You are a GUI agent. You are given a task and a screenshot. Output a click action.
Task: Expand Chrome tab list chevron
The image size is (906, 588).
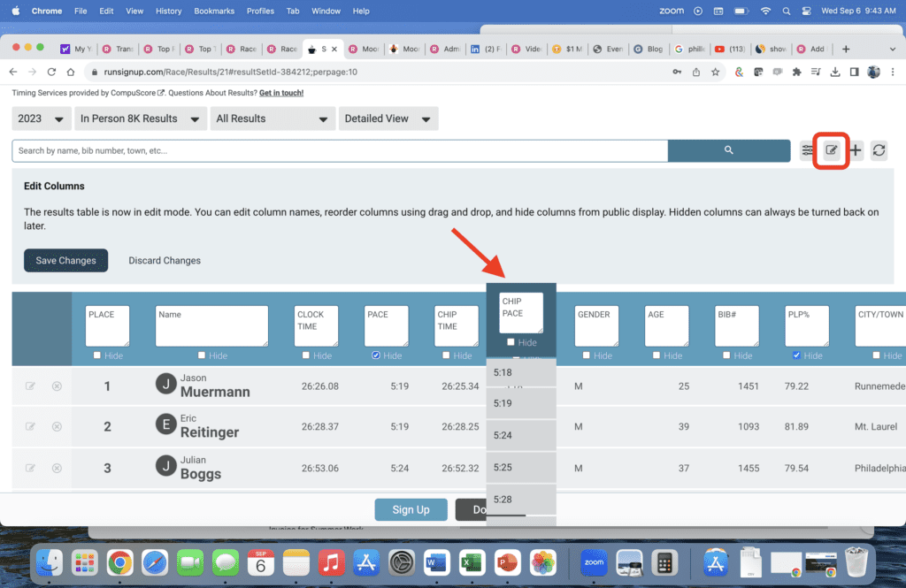(x=893, y=50)
